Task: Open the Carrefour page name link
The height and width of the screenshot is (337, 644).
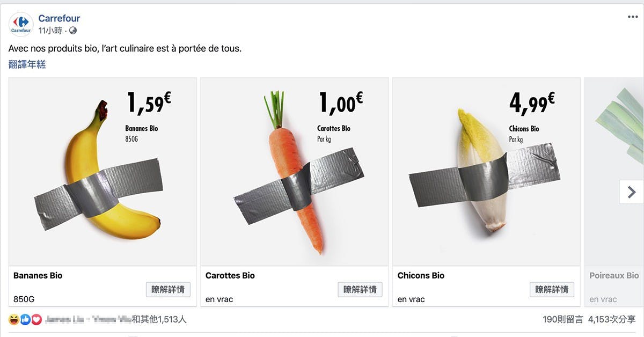Action: (59, 19)
